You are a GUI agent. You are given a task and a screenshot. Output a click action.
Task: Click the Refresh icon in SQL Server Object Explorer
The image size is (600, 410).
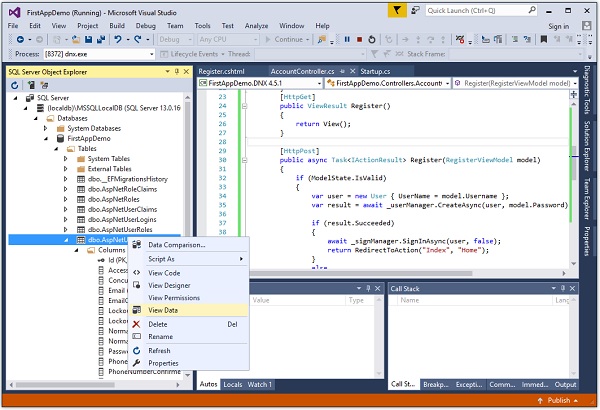[x=15, y=85]
